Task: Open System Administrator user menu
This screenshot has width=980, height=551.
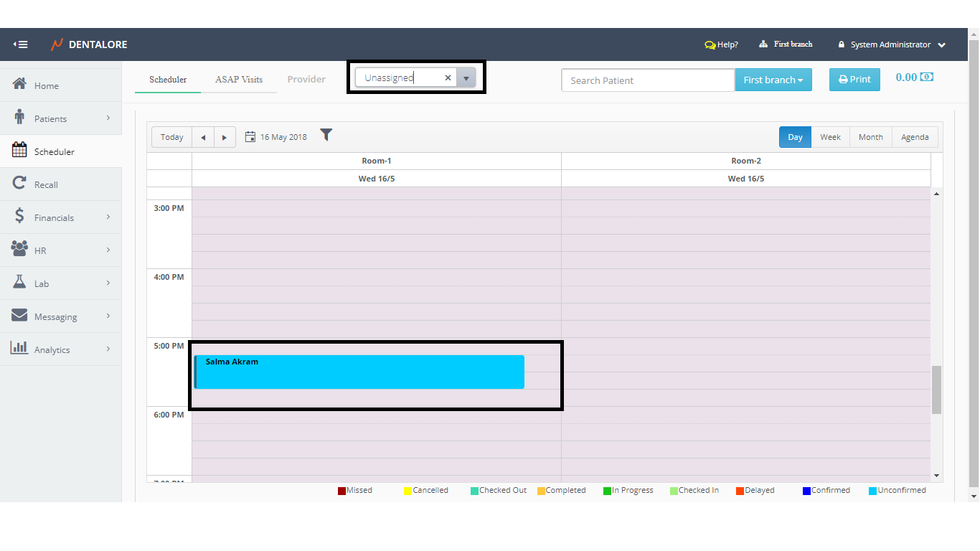Action: tap(891, 44)
